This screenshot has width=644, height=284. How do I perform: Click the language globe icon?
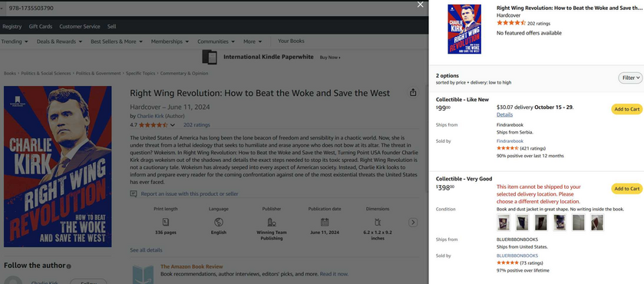(219, 222)
